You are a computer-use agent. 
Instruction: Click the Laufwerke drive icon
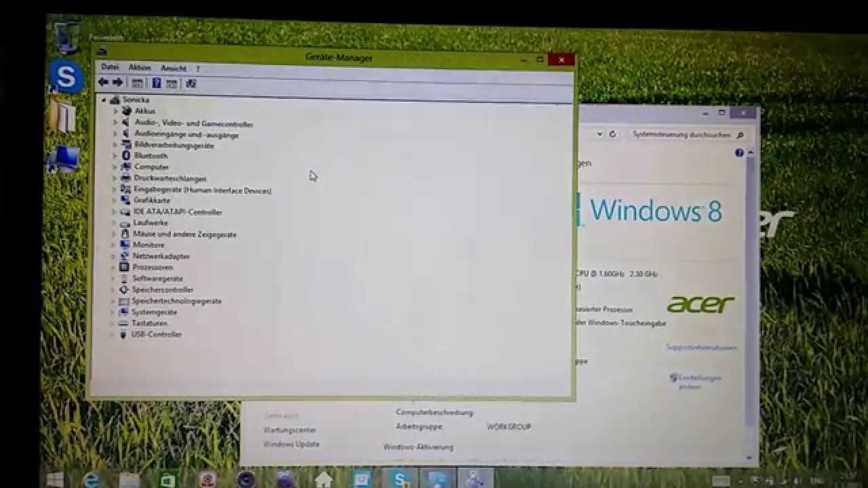[125, 223]
